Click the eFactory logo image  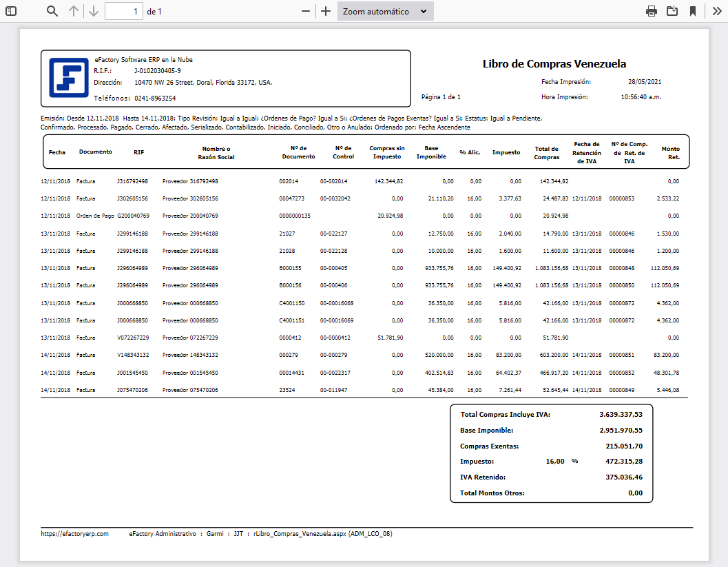click(69, 77)
